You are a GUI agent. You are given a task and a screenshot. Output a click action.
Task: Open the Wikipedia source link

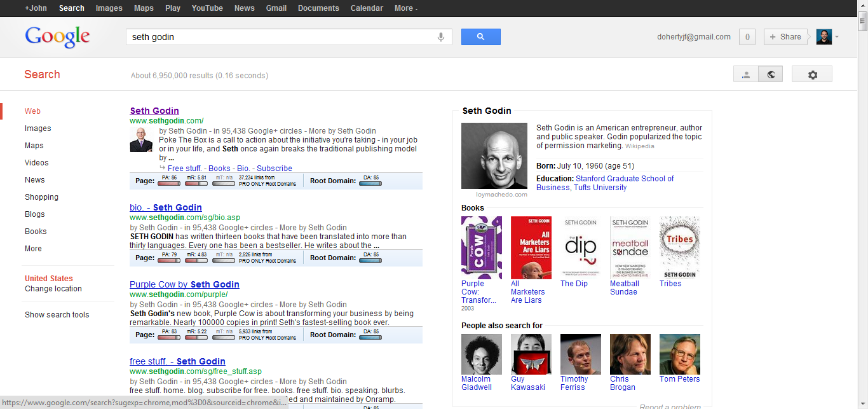click(639, 146)
